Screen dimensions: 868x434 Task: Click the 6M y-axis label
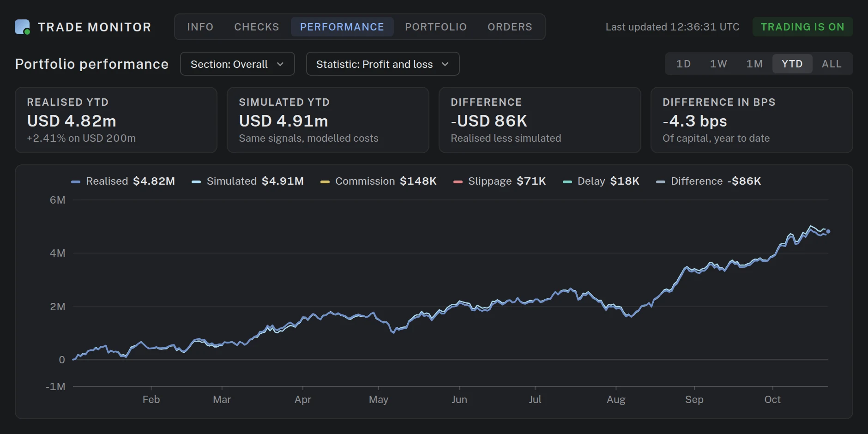[58, 200]
